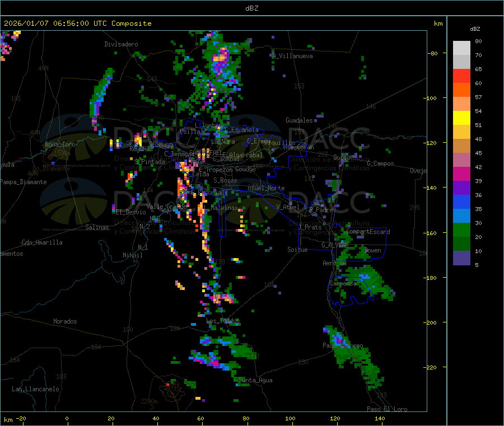Select the 'J_Prats' map label
The image size is (504, 426).
click(310, 227)
